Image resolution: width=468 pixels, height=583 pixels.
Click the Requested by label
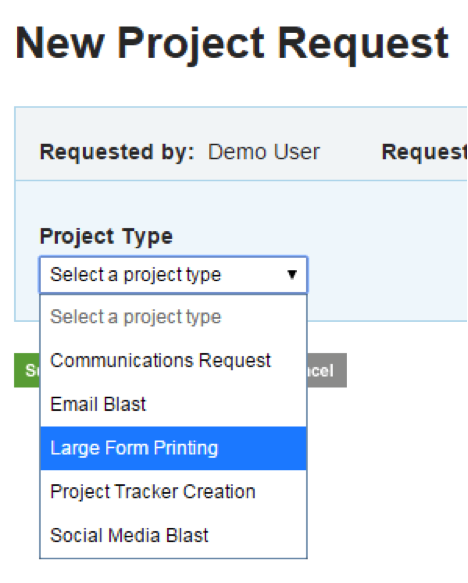[117, 152]
